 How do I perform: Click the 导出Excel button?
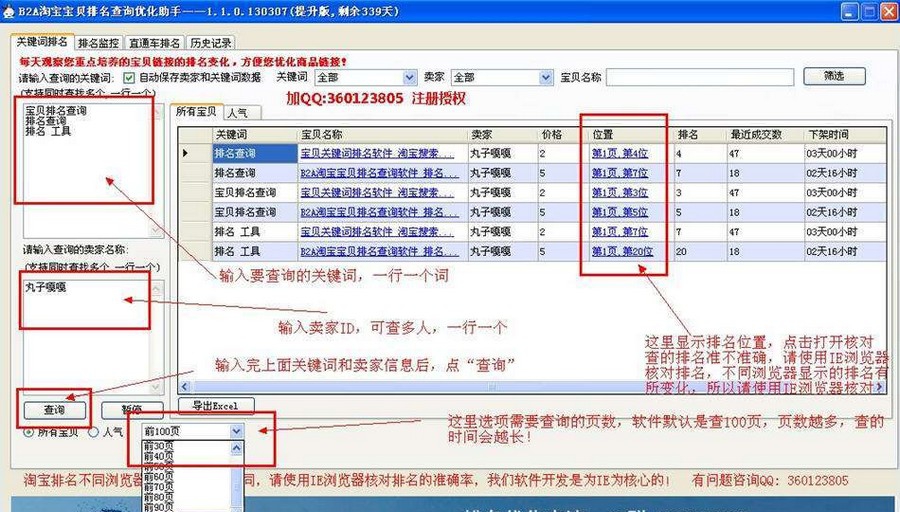click(216, 406)
